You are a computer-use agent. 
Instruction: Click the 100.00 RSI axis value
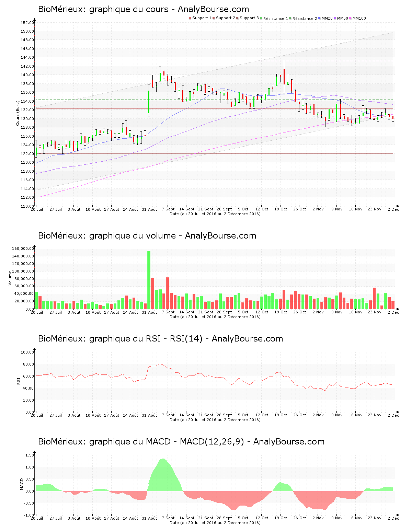[27, 352]
